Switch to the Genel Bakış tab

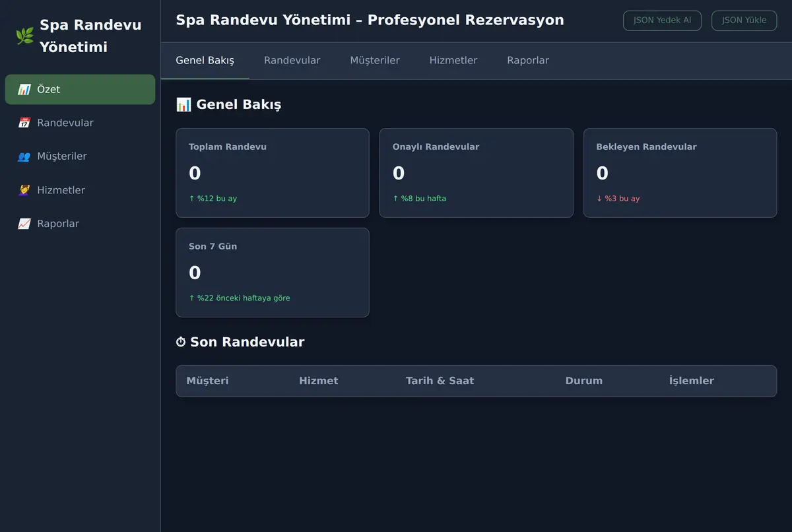tap(205, 61)
